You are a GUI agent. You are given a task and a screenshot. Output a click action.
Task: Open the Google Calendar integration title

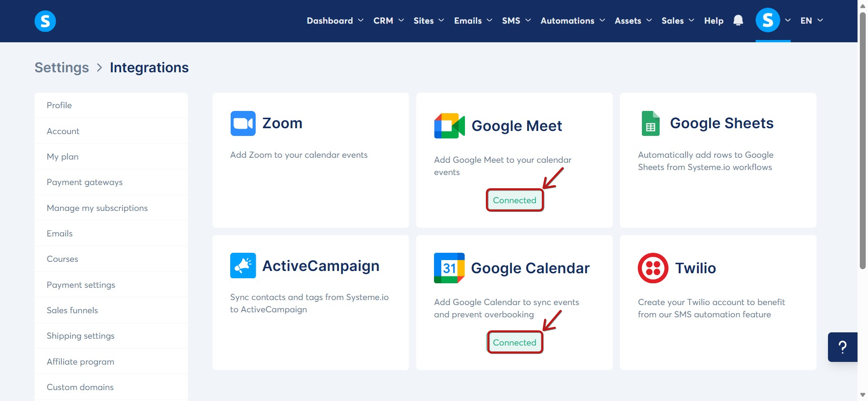click(530, 268)
